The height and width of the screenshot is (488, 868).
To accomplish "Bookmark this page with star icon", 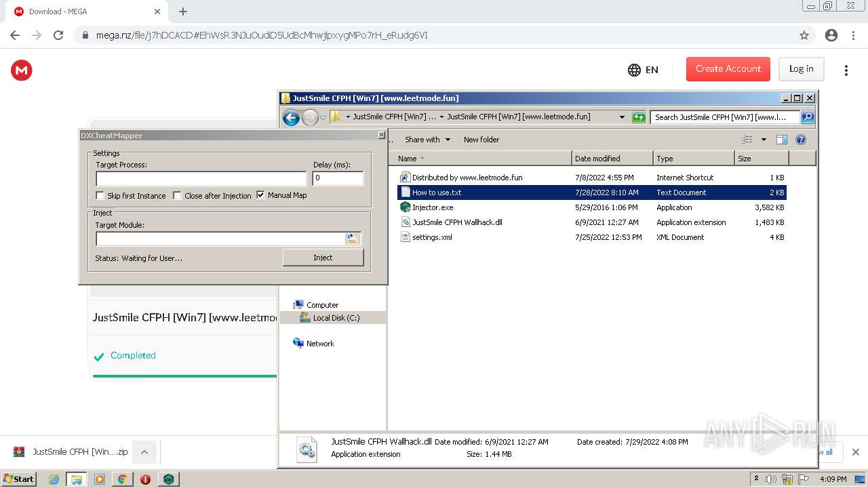I will pos(804,35).
